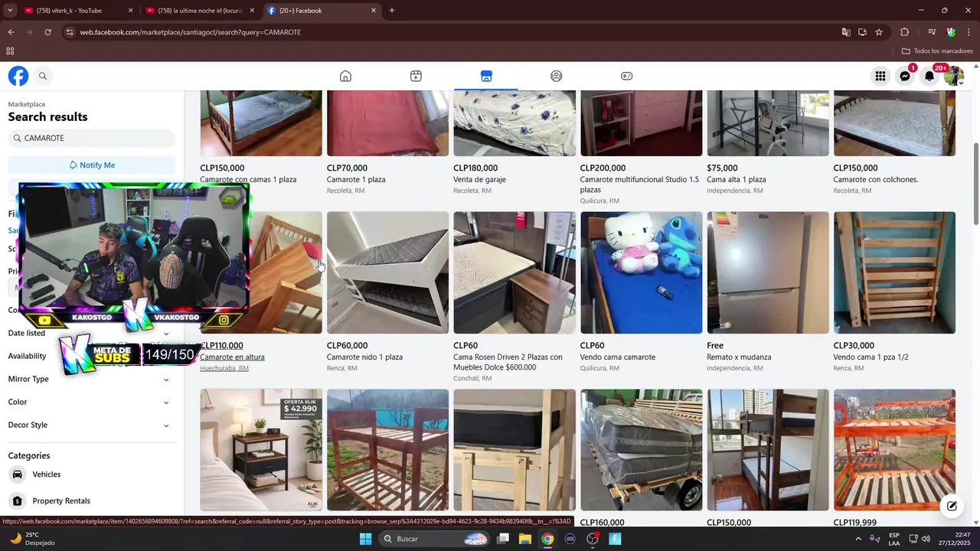The image size is (980, 551).
Task: Click the CAMAROTE marketplace search field
Action: click(92, 138)
